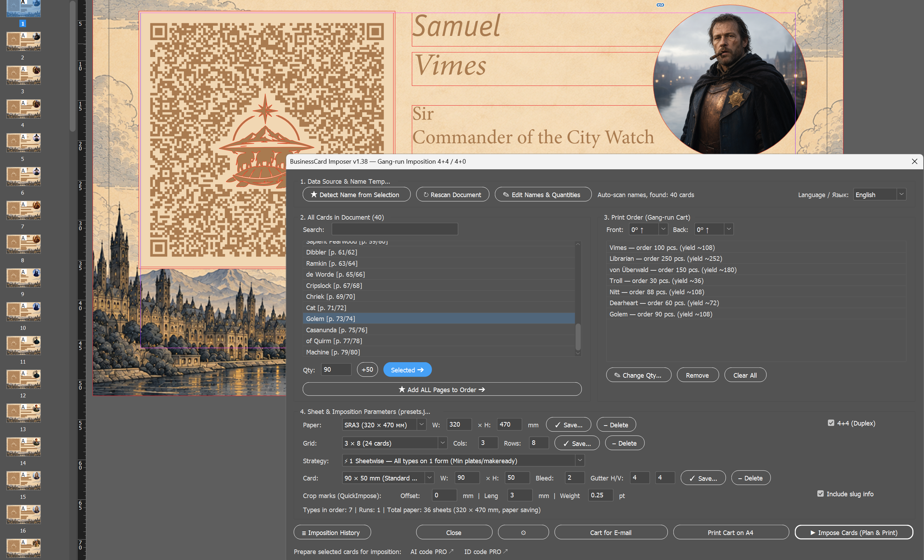
Task: Click Clear All in Print Order
Action: pos(745,375)
